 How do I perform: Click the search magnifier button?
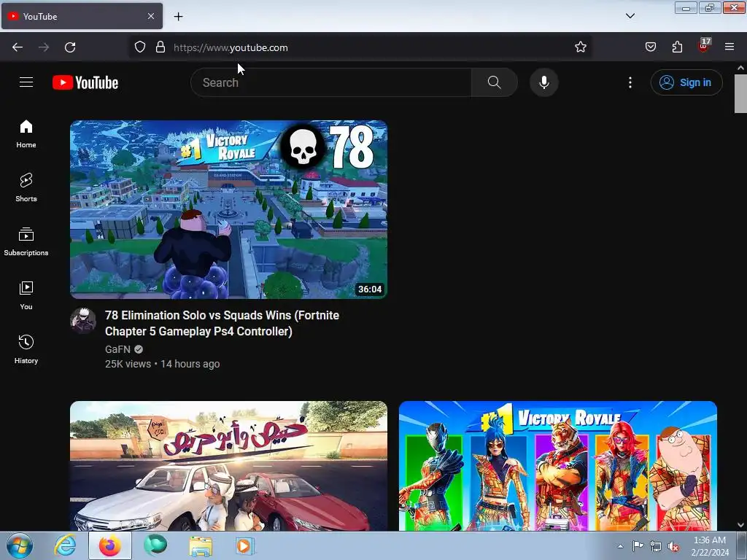[495, 82]
